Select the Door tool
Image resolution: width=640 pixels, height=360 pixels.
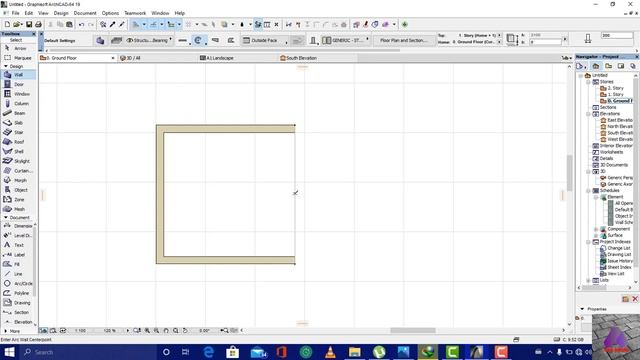pos(18,84)
